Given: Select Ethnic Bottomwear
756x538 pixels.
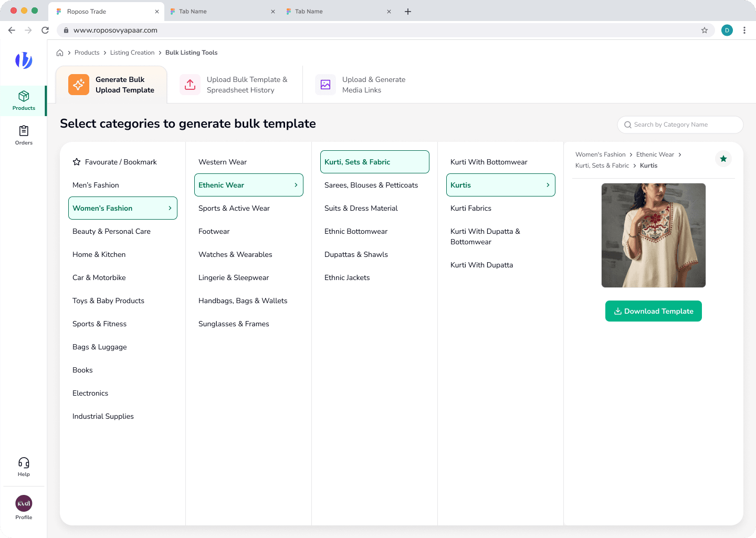Looking at the screenshot, I should [x=375, y=231].
